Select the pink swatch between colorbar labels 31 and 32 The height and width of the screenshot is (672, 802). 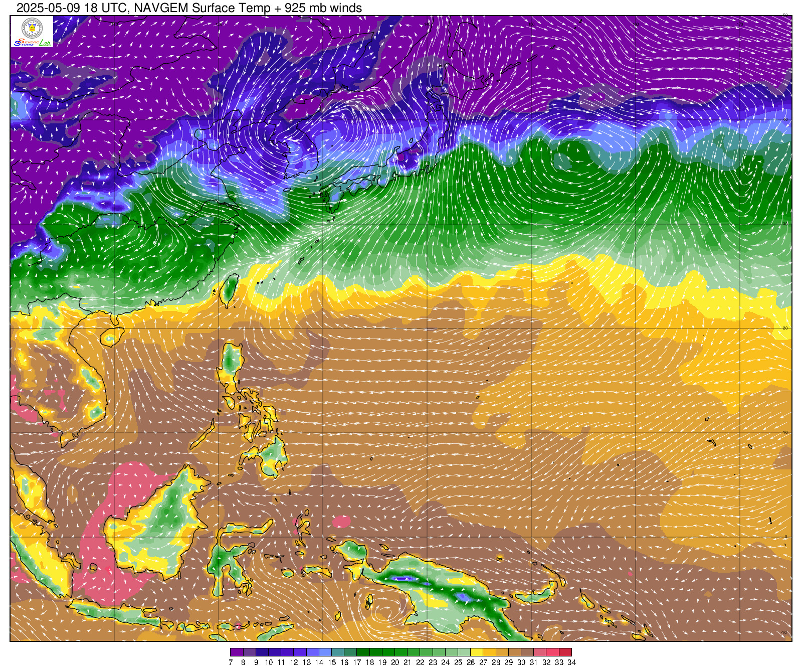tap(540, 652)
